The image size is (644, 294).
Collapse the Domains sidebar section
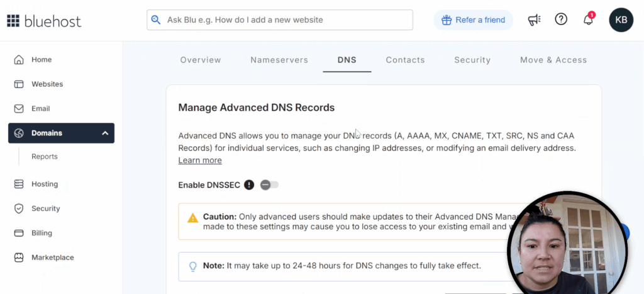pos(105,133)
